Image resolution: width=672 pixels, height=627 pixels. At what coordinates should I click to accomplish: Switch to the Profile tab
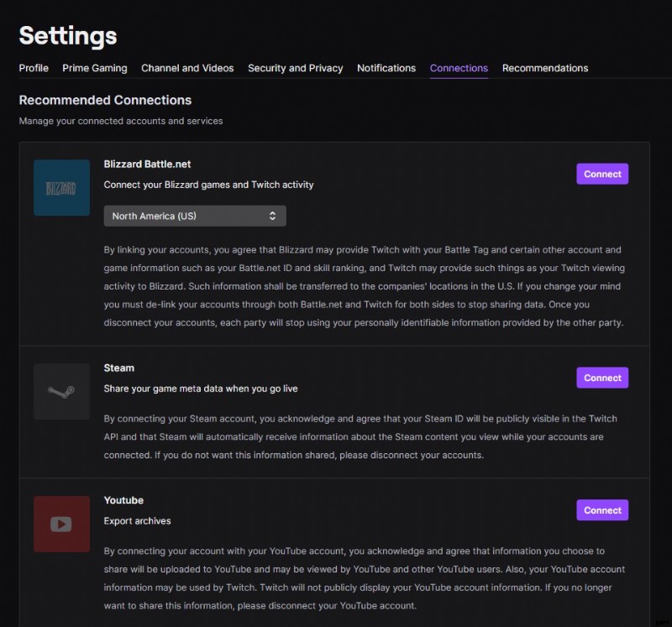[34, 68]
